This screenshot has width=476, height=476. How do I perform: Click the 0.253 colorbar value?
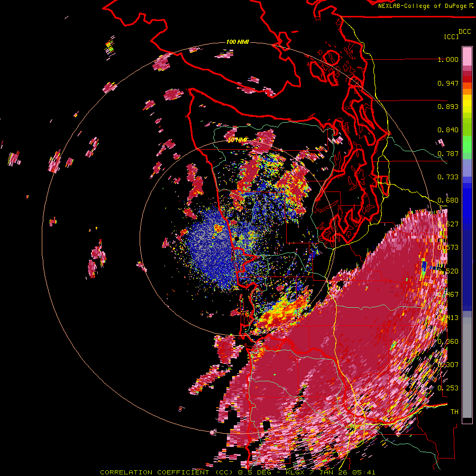pos(448,388)
